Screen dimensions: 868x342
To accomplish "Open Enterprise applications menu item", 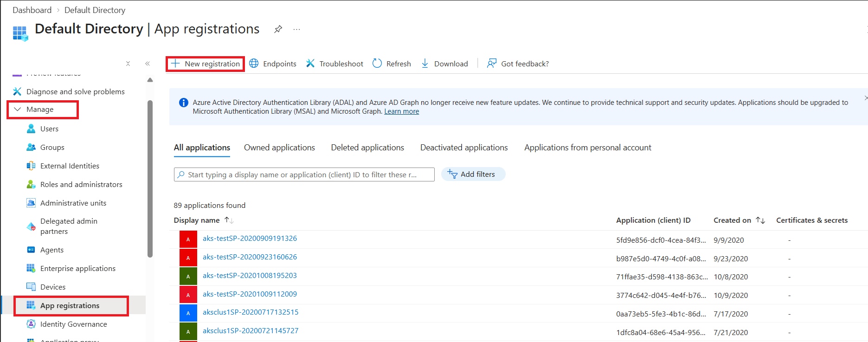I will 78,268.
